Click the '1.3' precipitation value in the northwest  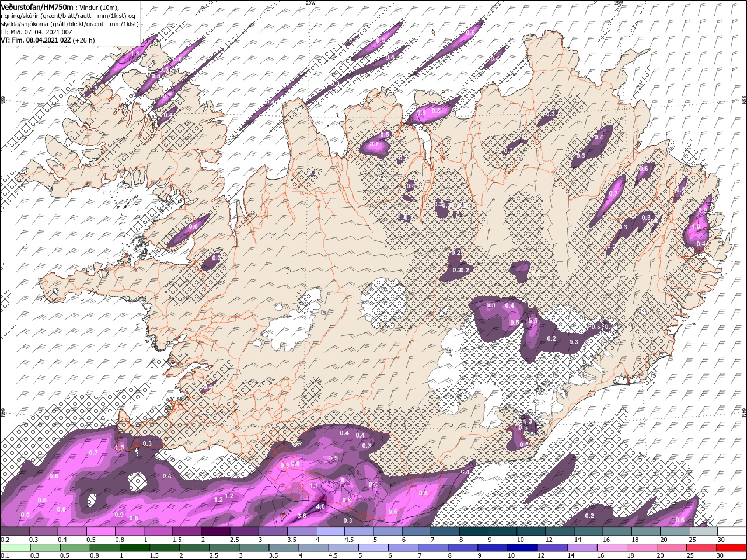pos(136,54)
